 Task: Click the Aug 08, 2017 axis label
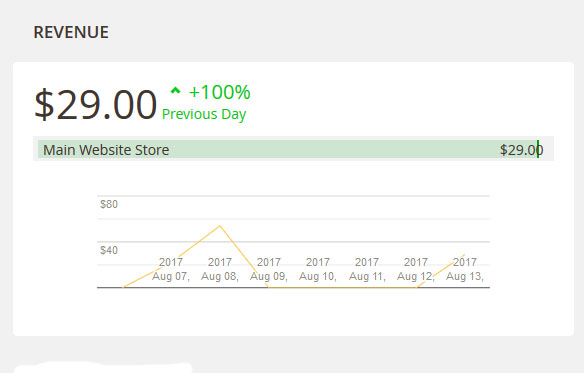coord(220,269)
